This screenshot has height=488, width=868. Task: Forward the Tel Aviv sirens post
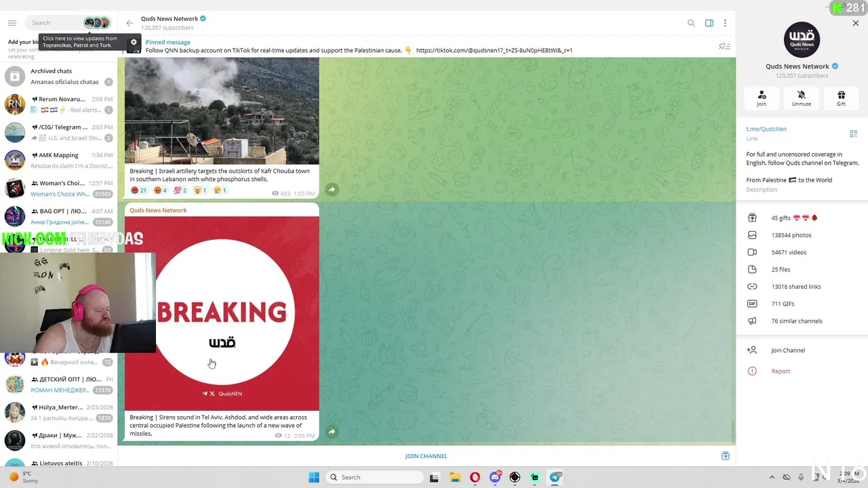pyautogui.click(x=332, y=432)
